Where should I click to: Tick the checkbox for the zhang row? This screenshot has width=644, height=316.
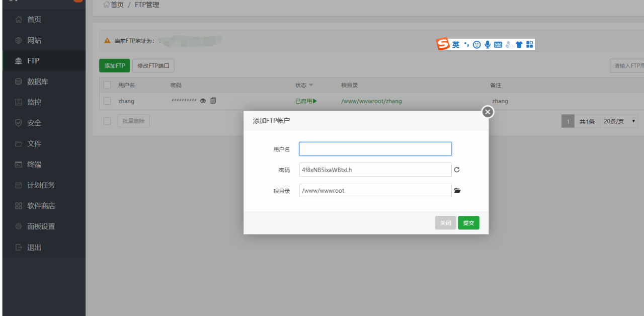[x=107, y=101]
